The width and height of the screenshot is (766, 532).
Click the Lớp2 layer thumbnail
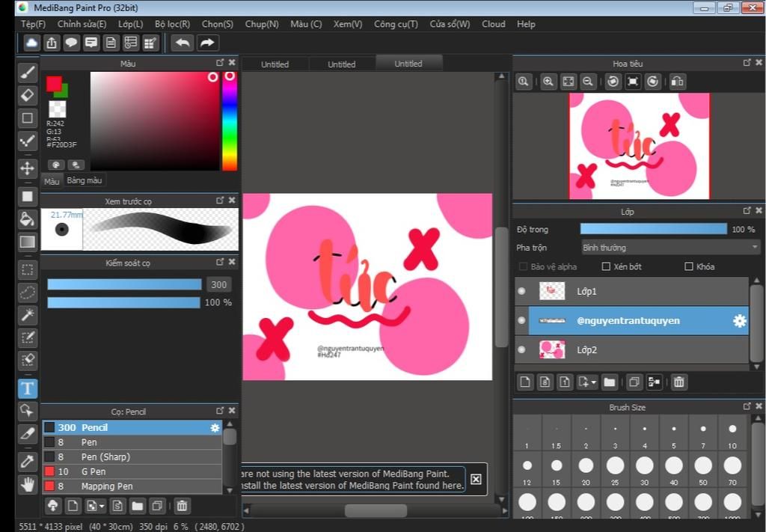tap(552, 349)
